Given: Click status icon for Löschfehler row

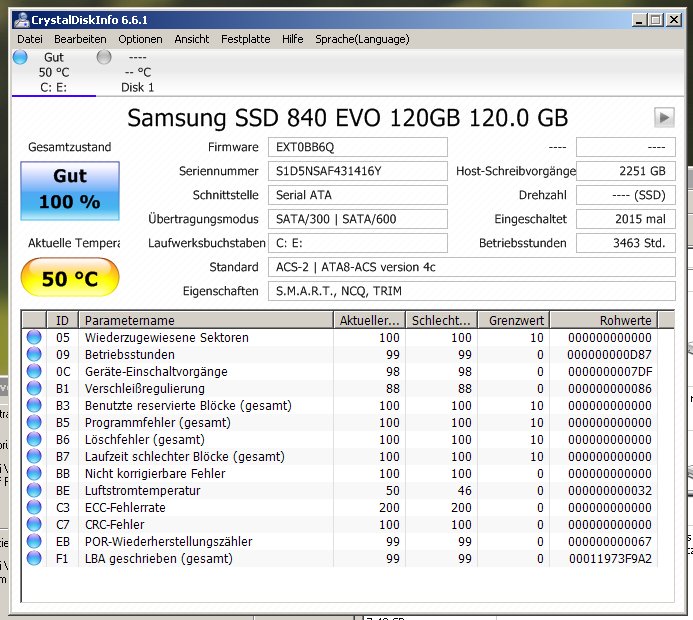Looking at the screenshot, I should coord(34,439).
